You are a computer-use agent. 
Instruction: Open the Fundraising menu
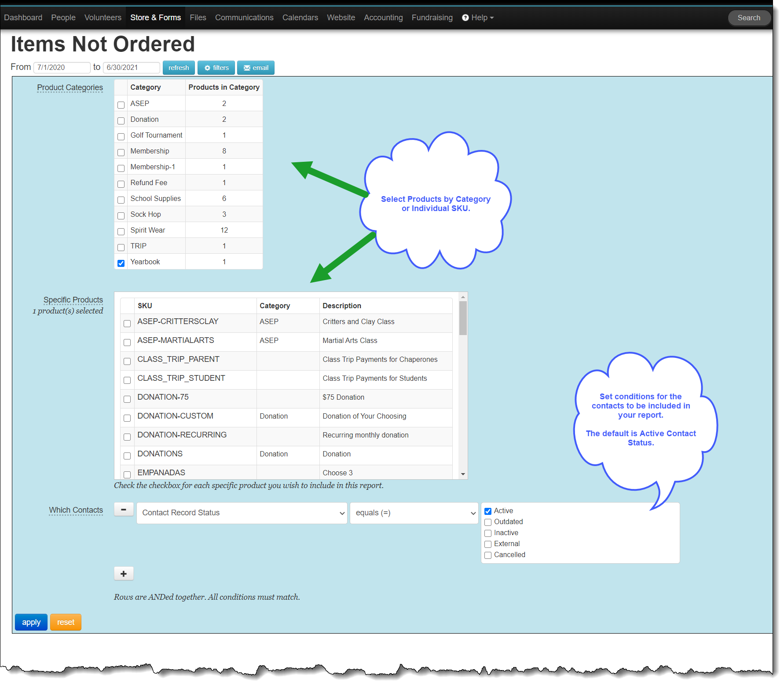(x=432, y=18)
